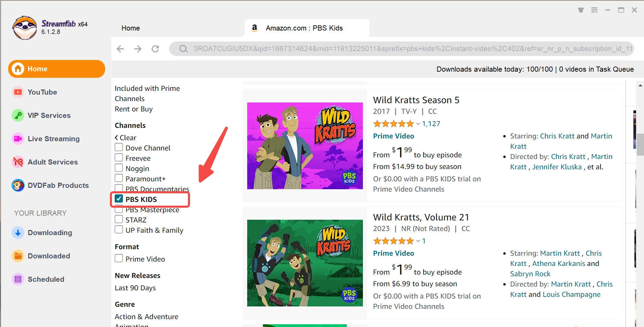Open the theme shirt icon in title bar

[x=581, y=10]
